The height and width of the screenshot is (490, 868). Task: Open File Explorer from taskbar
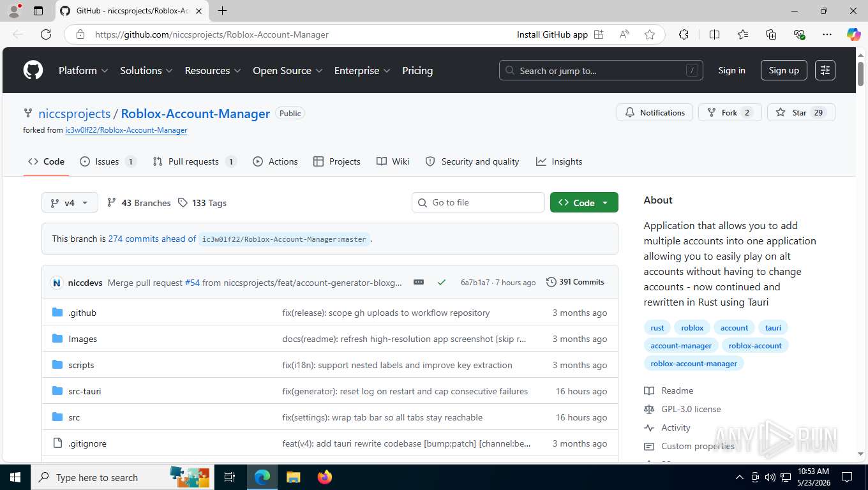click(x=293, y=477)
